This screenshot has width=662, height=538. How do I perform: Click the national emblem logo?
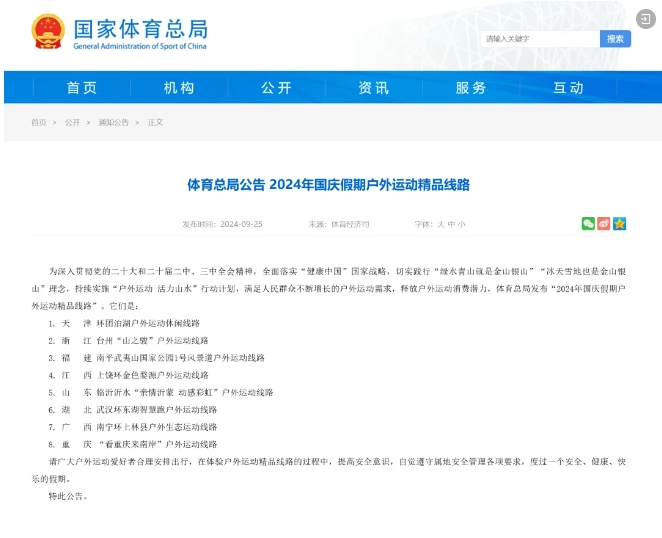[x=48, y=31]
